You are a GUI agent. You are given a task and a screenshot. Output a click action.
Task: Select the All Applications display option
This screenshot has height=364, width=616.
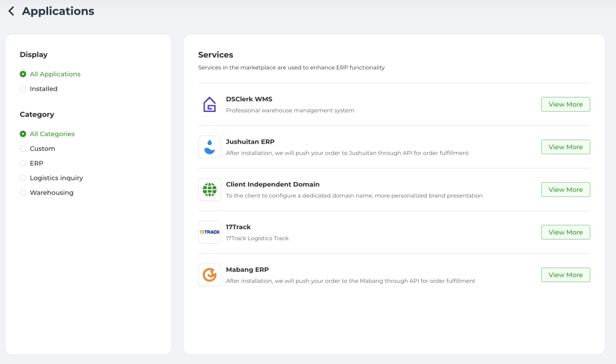pyautogui.click(x=23, y=74)
